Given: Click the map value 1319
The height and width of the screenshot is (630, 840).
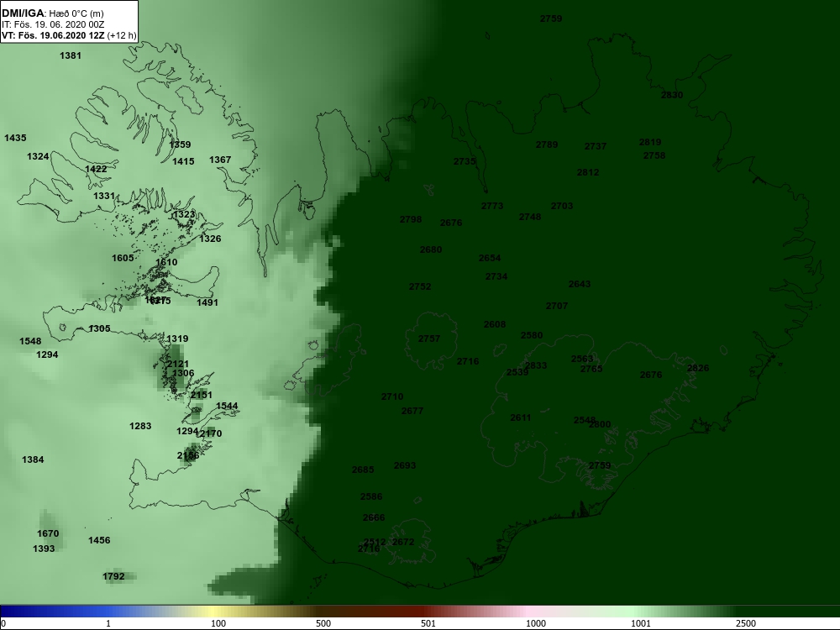Looking at the screenshot, I should click(177, 339).
